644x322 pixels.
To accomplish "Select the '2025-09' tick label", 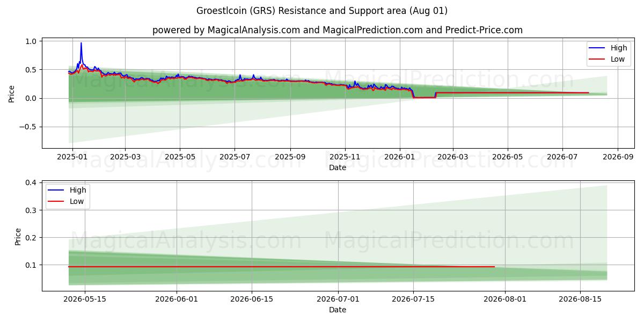I will pos(290,157).
